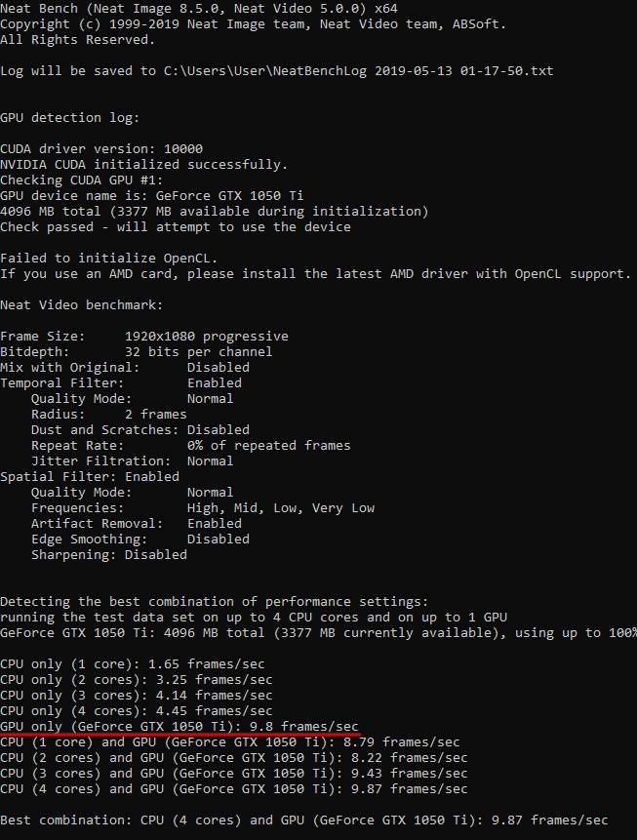Screen dimensions: 637x840
Task: Click the GPU device name GeForce GTX line
Action: tap(151, 195)
